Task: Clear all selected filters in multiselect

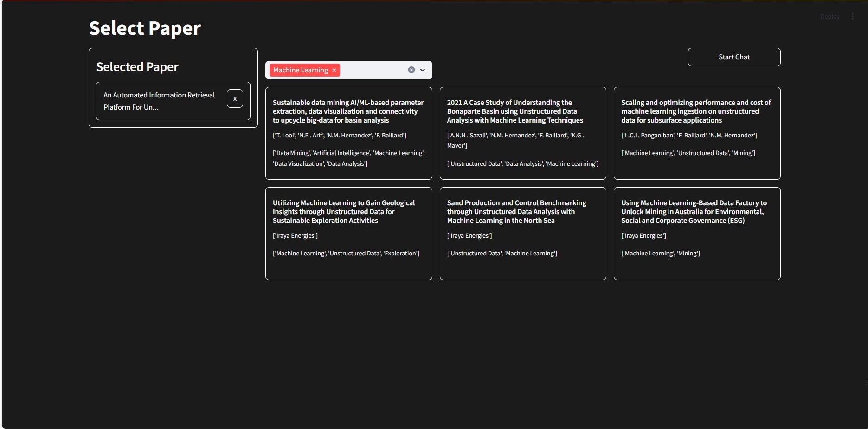Action: 411,70
